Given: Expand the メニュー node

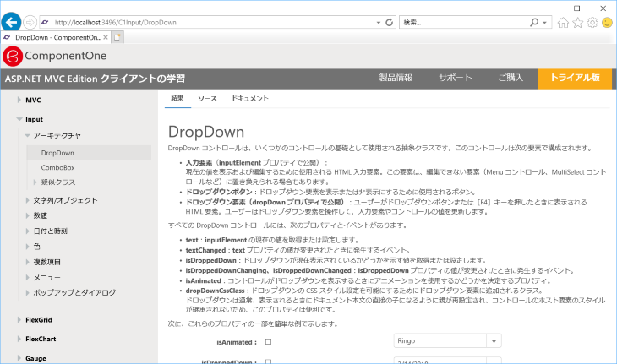Looking at the screenshot, I should coord(27,277).
